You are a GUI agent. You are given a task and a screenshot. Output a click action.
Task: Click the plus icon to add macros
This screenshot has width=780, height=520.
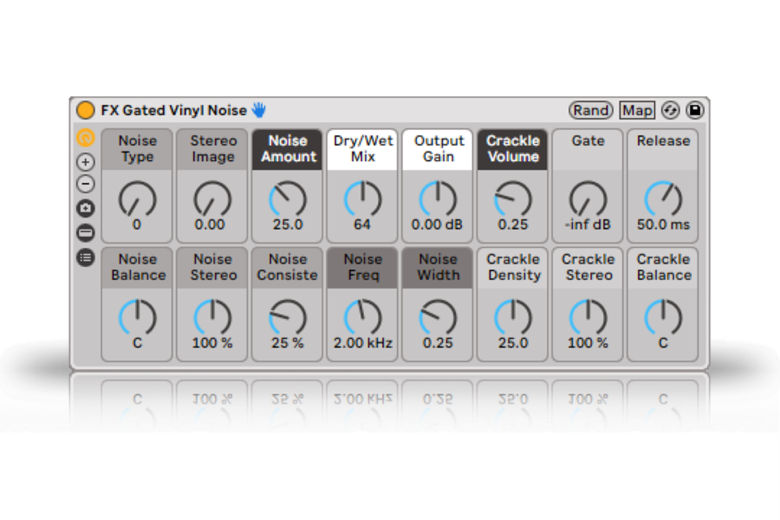(x=86, y=162)
